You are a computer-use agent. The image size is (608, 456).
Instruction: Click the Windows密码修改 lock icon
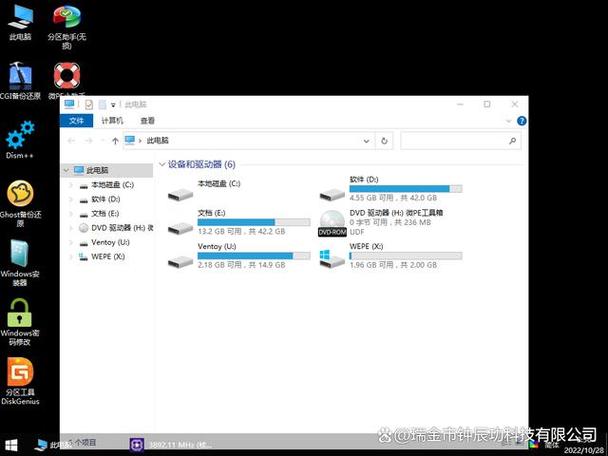point(19,314)
